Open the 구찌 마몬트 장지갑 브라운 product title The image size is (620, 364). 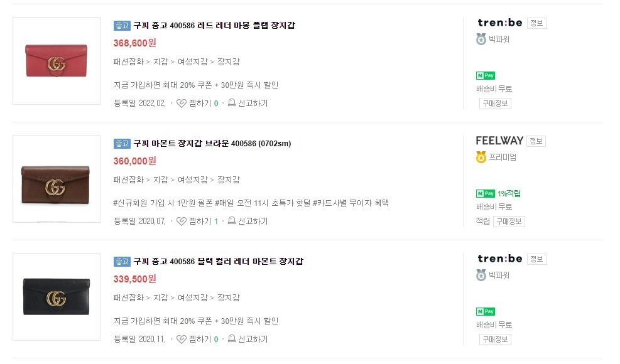[x=212, y=144]
